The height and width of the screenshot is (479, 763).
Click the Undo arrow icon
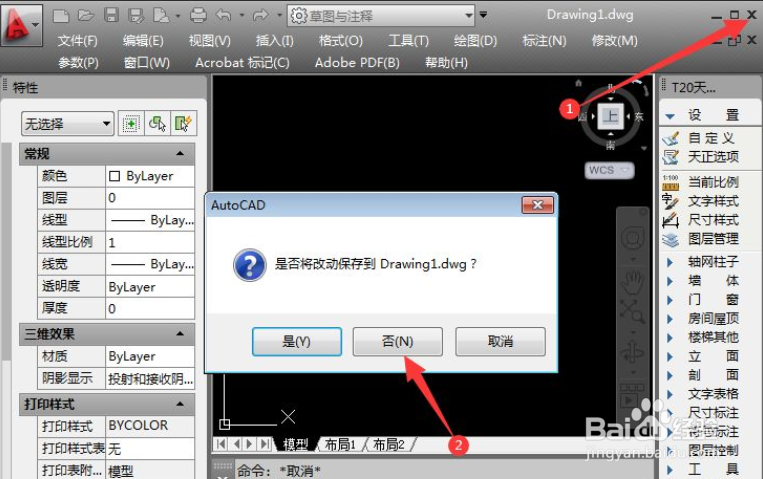(x=223, y=16)
